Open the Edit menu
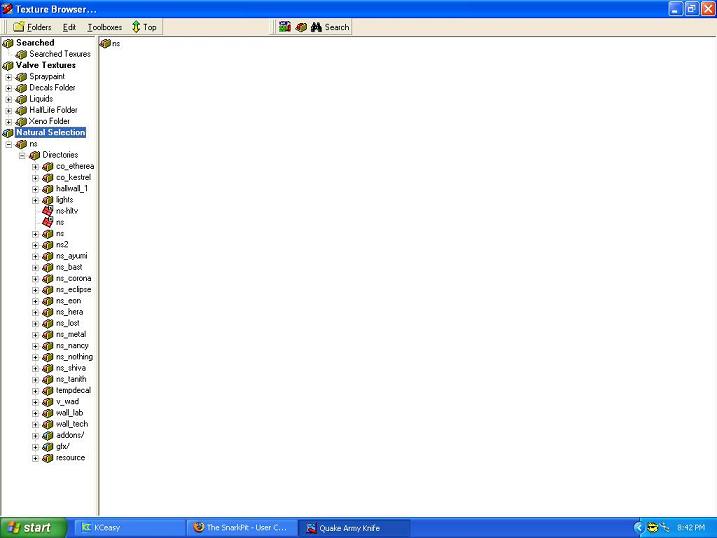717x538 pixels. [69, 27]
